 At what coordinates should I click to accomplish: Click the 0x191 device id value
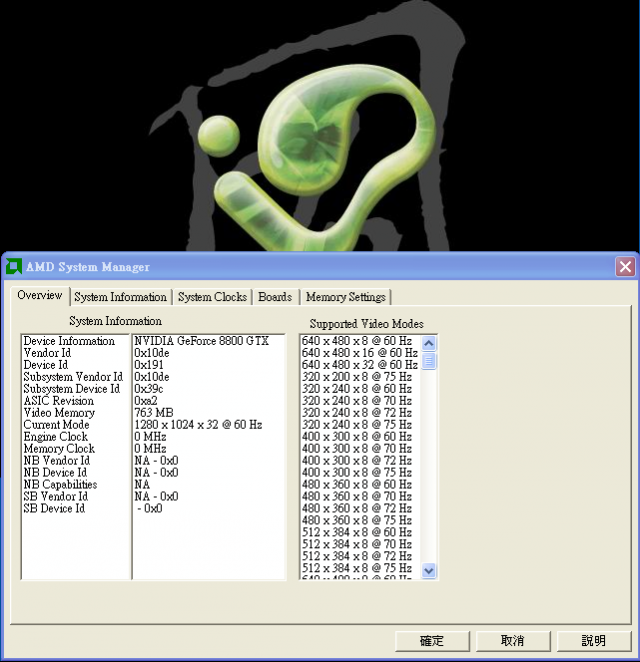pos(149,365)
